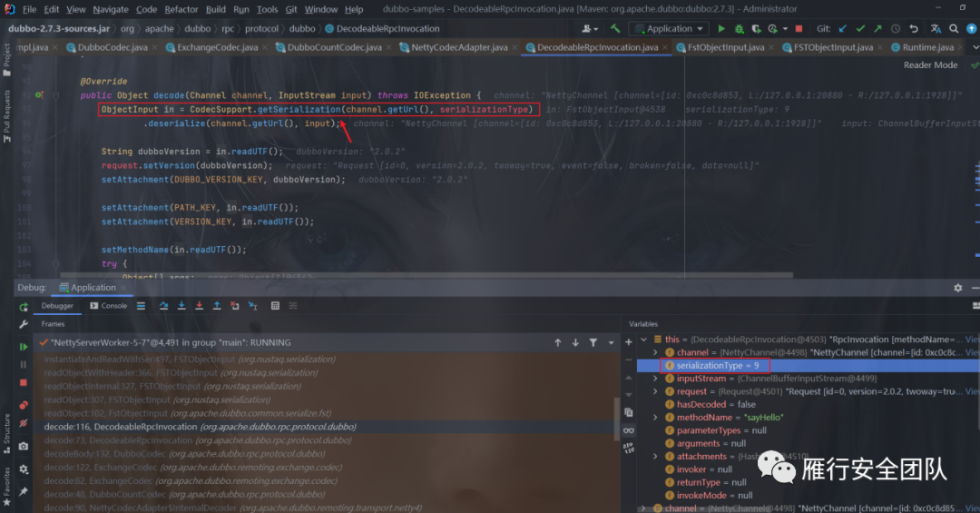This screenshot has width=980, height=513.
Task: Toggle Reader Mode in editor
Action: [x=930, y=65]
